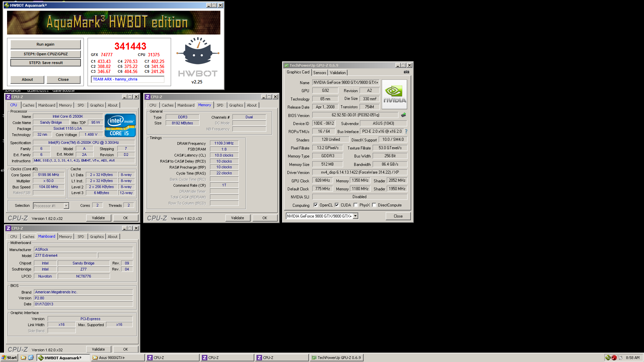Open Internet Explorer icon in Quick Launch
Screen dimensions: 644x362
(x=31, y=358)
